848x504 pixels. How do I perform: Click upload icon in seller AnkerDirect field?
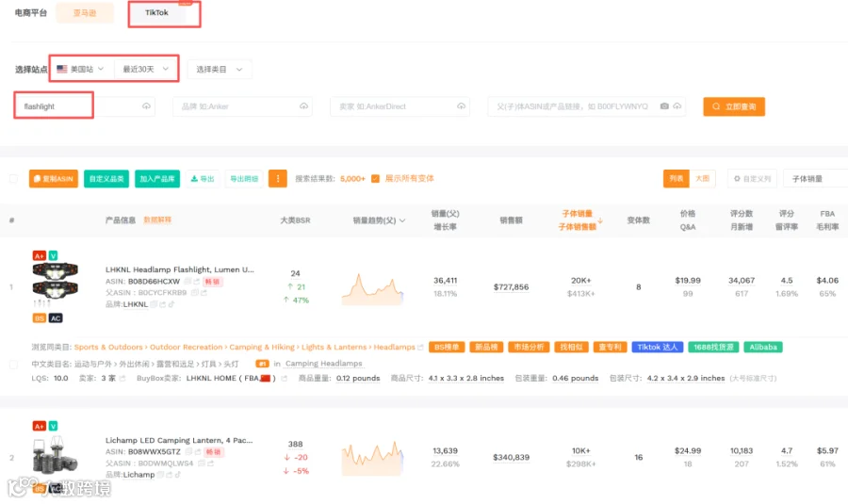pos(461,106)
